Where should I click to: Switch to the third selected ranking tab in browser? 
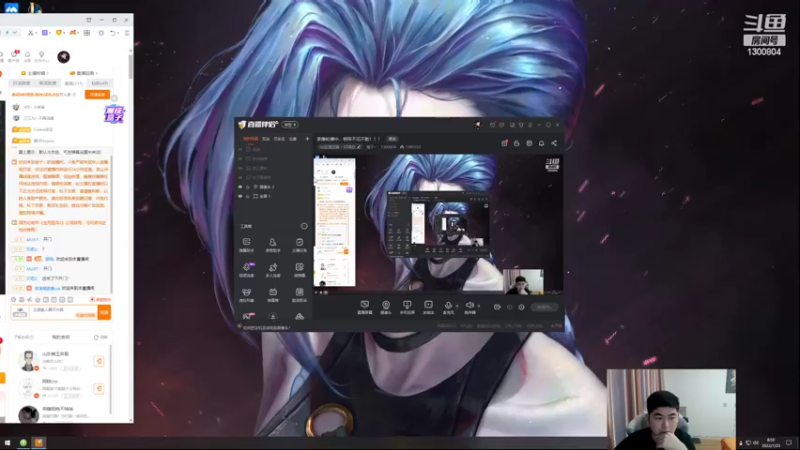[73, 83]
